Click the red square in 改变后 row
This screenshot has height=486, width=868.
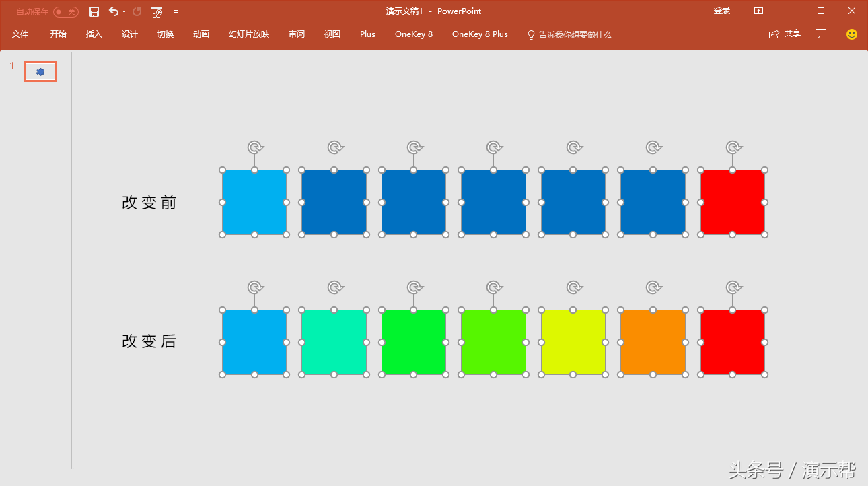tap(733, 342)
